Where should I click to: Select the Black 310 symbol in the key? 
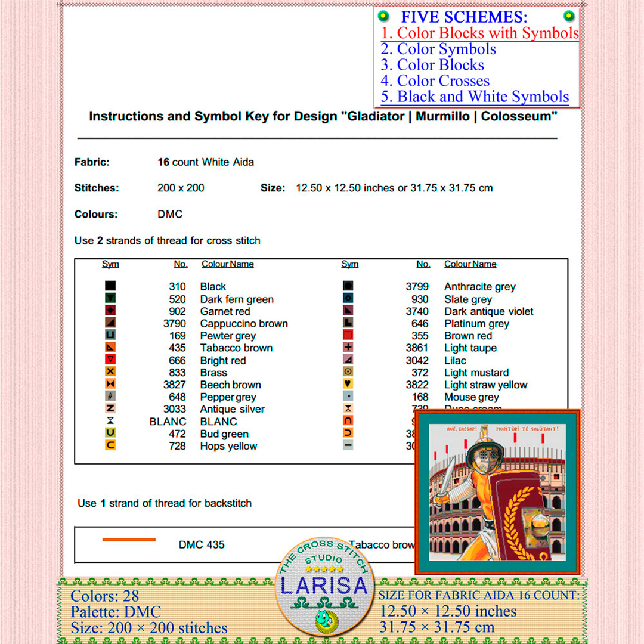tap(111, 286)
